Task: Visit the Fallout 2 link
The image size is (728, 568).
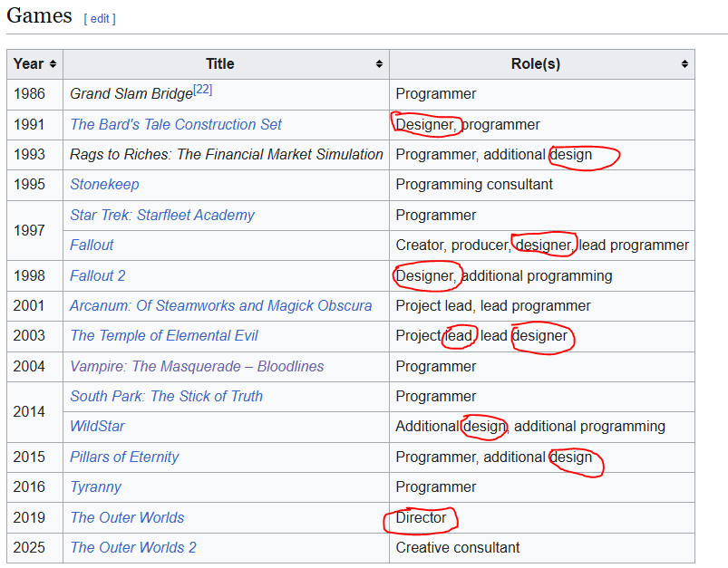Action: point(98,275)
